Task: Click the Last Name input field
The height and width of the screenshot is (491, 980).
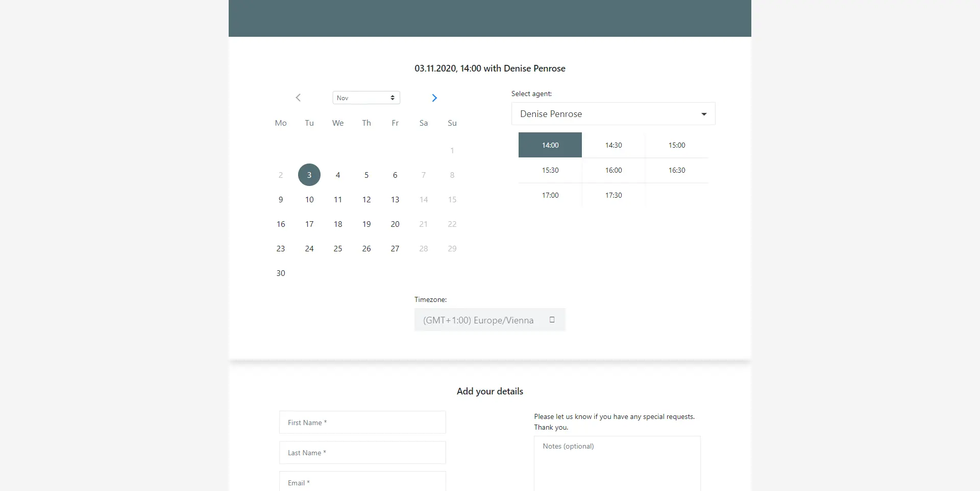Action: (x=362, y=453)
